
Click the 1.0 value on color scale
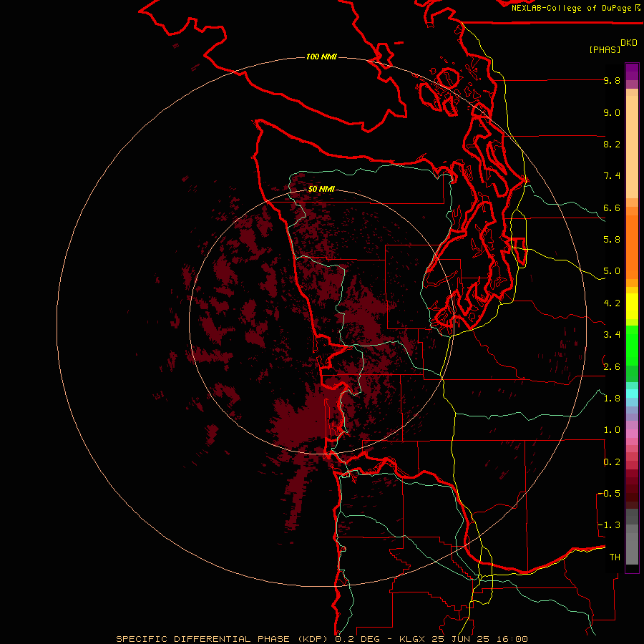(612, 430)
